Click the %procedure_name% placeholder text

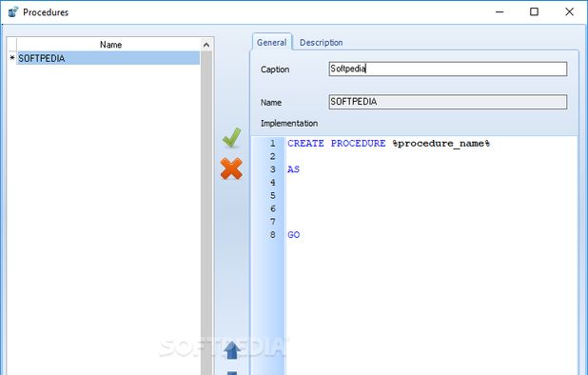[441, 144]
